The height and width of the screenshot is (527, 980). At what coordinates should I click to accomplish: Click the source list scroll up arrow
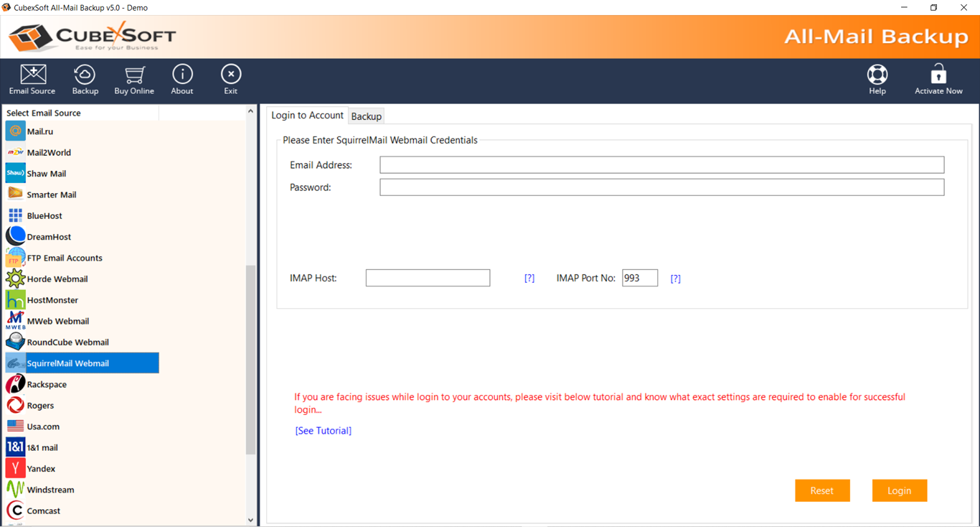(x=250, y=111)
